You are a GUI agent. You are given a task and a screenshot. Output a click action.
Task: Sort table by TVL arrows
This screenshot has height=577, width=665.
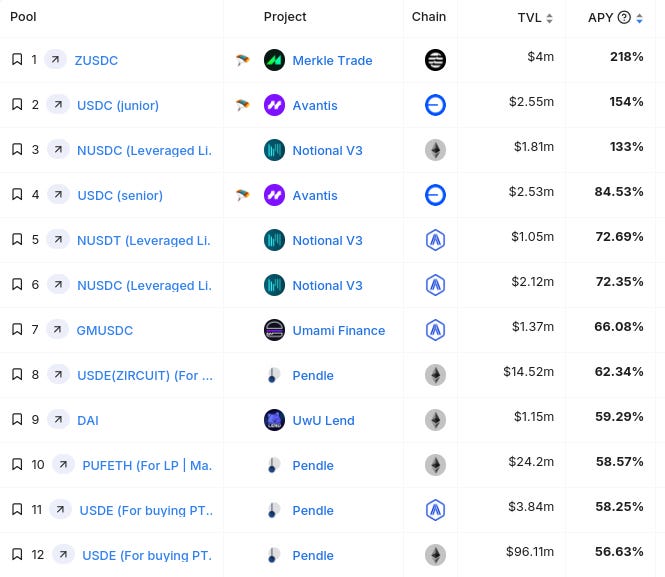(549, 18)
